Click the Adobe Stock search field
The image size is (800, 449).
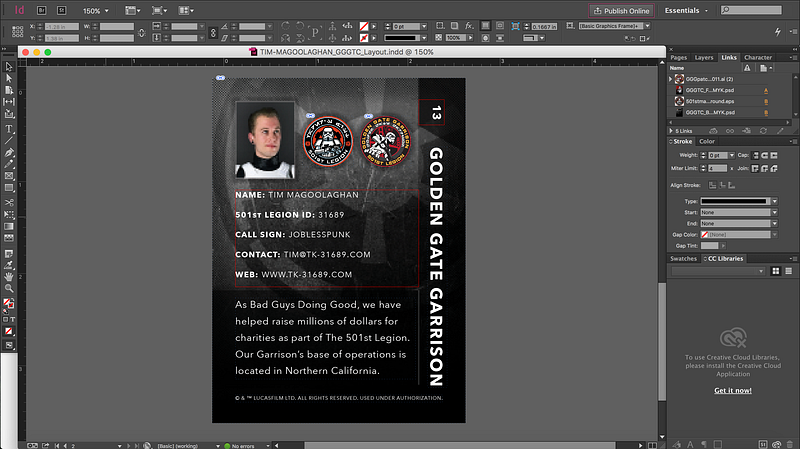pos(752,10)
